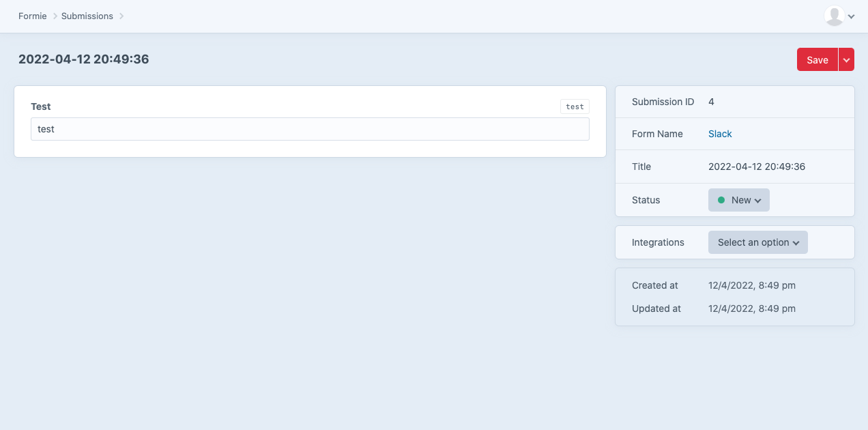
Task: Click the chevron after Submissions breadcrumb
Action: pyautogui.click(x=121, y=16)
